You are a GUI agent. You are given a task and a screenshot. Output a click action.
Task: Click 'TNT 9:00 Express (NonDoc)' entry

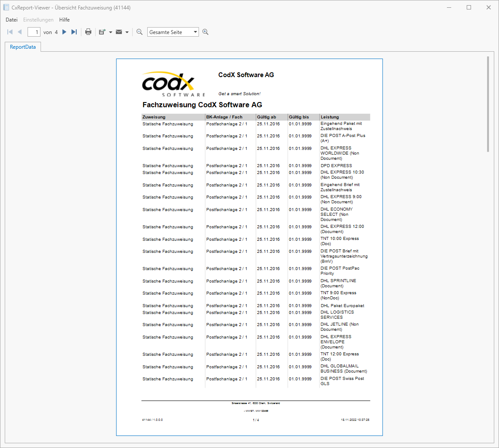tap(338, 295)
